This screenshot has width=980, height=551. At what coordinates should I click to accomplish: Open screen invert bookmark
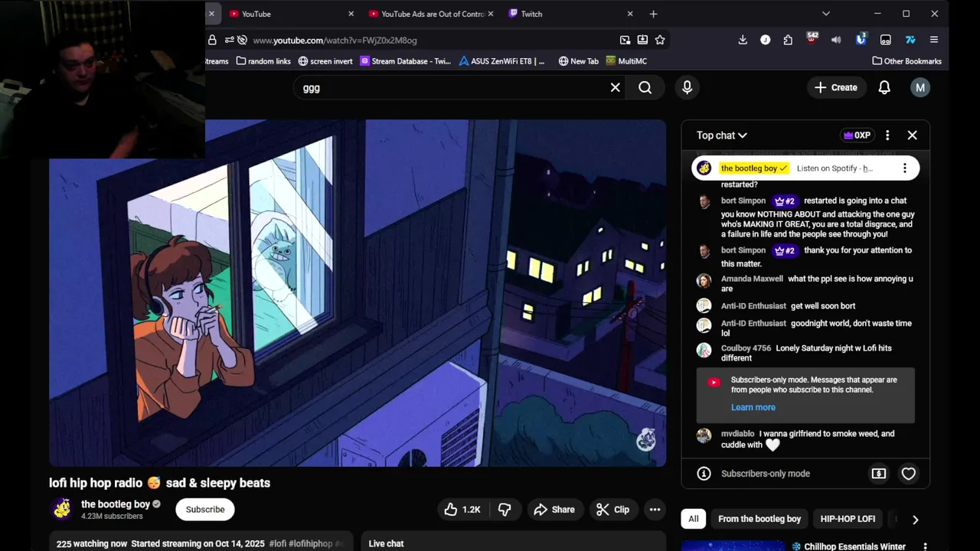pos(325,61)
